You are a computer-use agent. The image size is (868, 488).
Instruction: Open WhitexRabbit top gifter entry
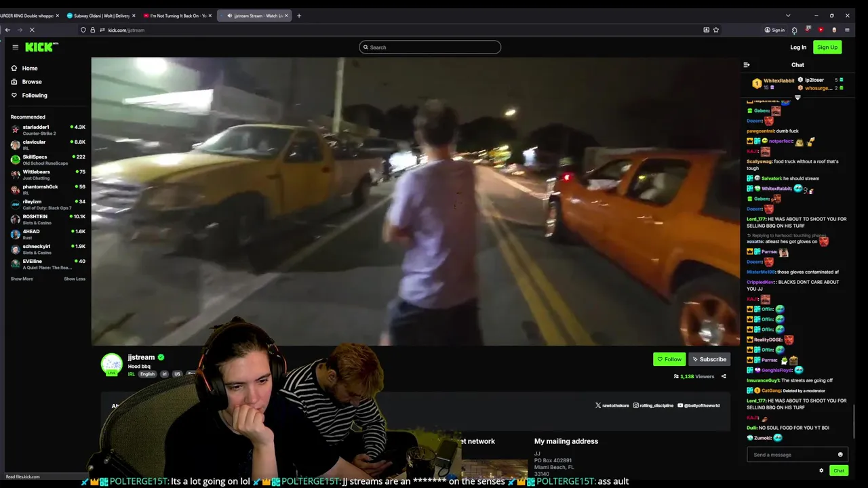click(773, 84)
